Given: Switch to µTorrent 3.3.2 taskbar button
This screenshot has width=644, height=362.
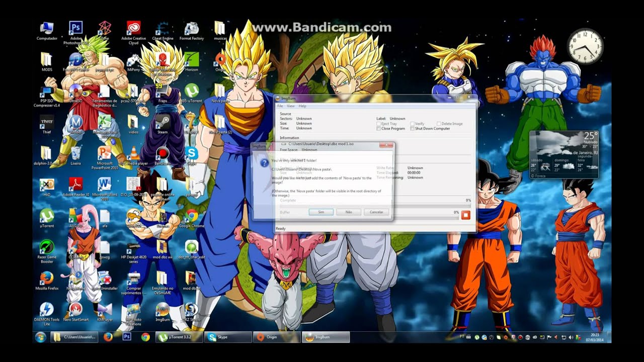Looking at the screenshot, I should (179, 337).
